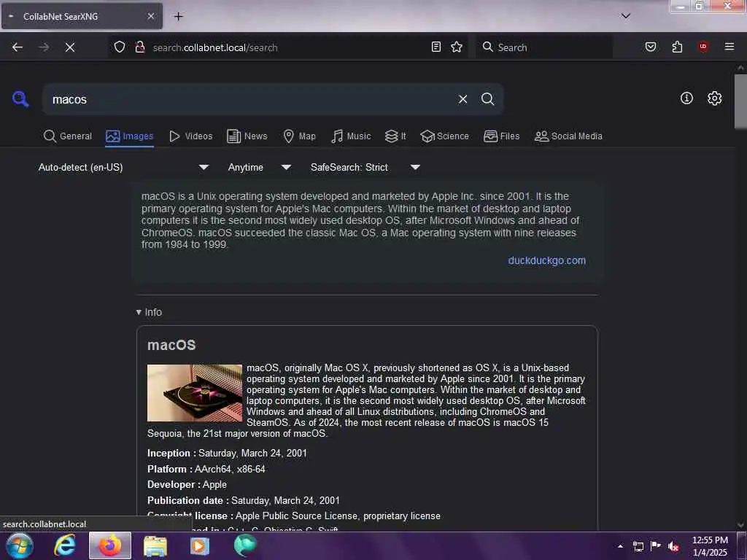747x560 pixels.
Task: Click into the macos search input field
Action: click(x=248, y=99)
